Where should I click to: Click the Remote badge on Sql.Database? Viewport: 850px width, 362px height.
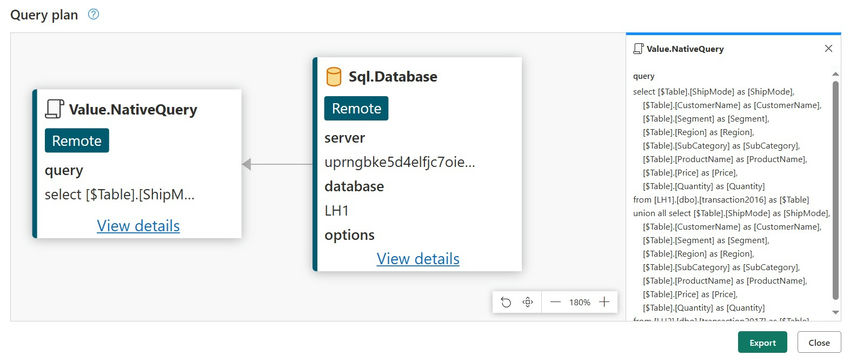click(x=357, y=108)
